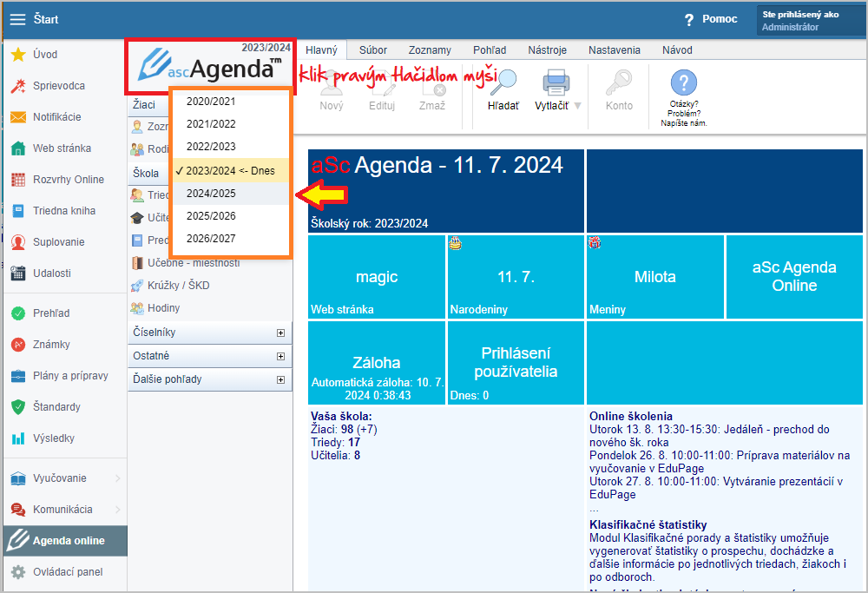This screenshot has height=593, width=868.
Task: Click the Nový toolbar button
Action: click(331, 89)
